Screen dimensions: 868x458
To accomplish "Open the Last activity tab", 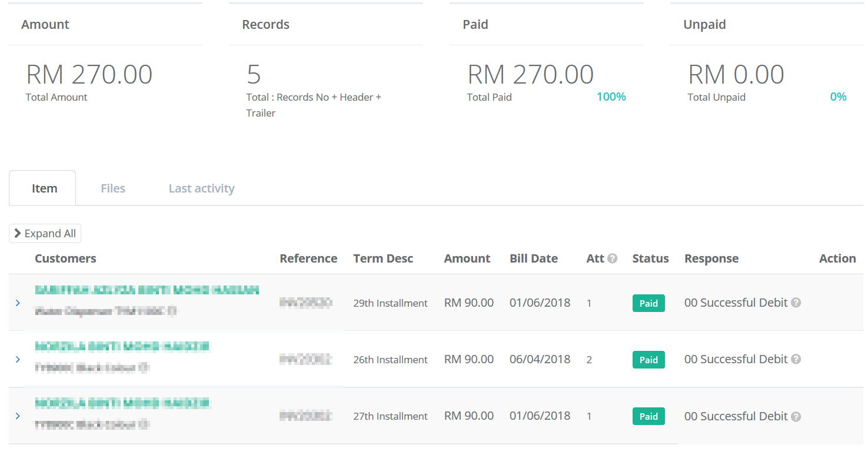I will [201, 188].
